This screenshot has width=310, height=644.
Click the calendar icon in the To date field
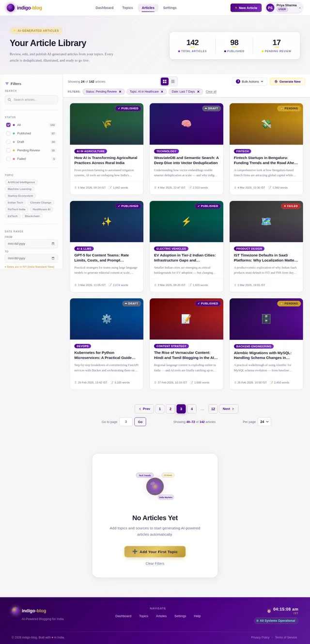53,258
